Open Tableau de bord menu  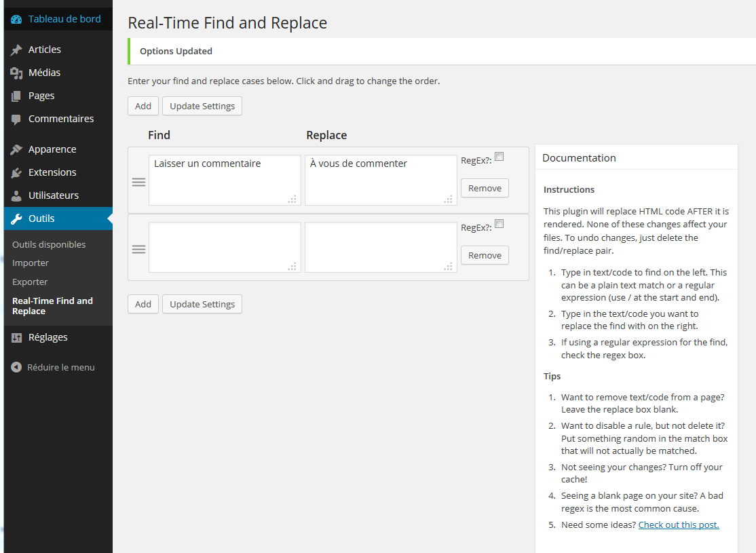(x=58, y=19)
